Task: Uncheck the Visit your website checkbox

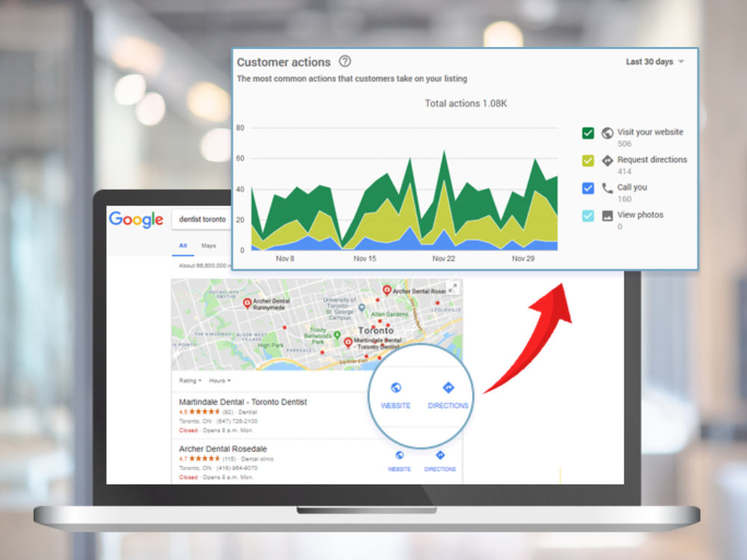Action: [x=588, y=133]
